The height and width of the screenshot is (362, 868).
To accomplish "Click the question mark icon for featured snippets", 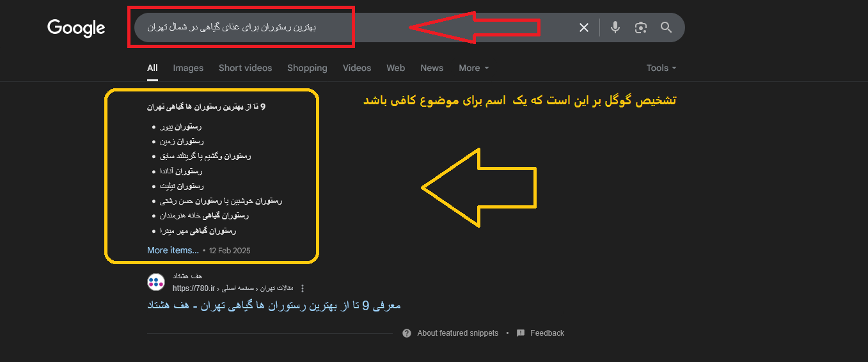I will [407, 333].
